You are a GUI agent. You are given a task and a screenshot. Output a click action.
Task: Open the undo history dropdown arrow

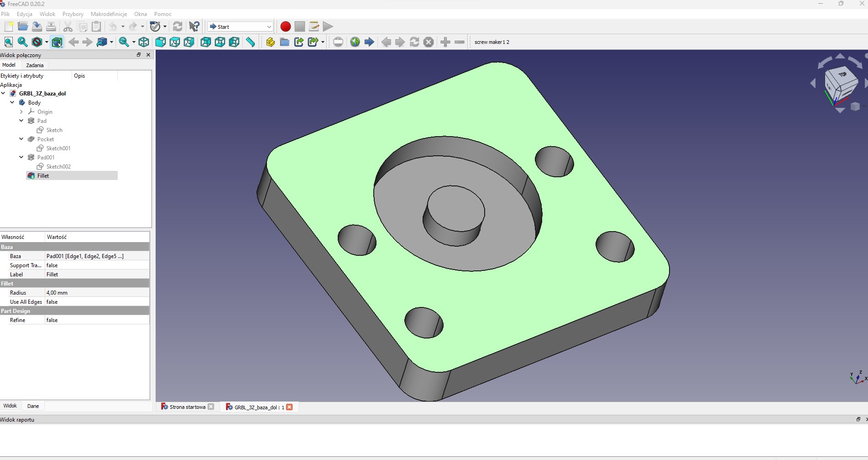click(123, 26)
